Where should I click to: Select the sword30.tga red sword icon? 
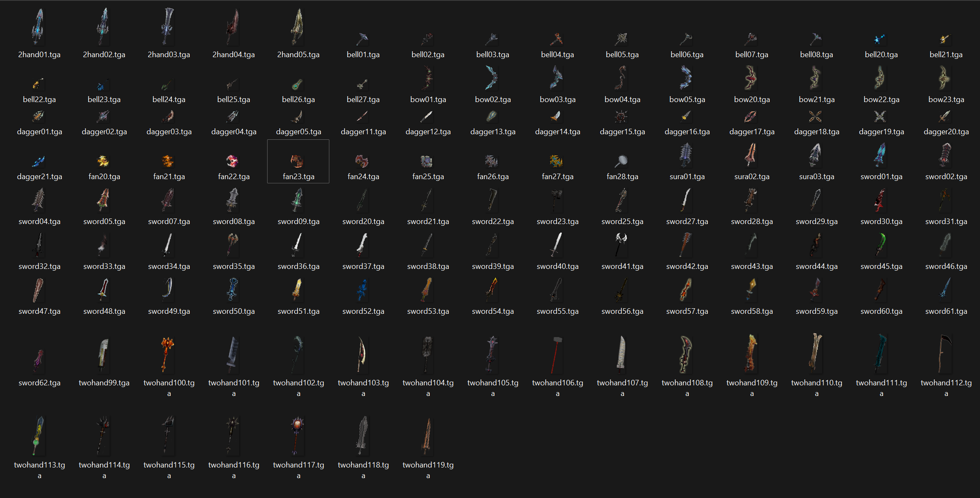(x=881, y=200)
